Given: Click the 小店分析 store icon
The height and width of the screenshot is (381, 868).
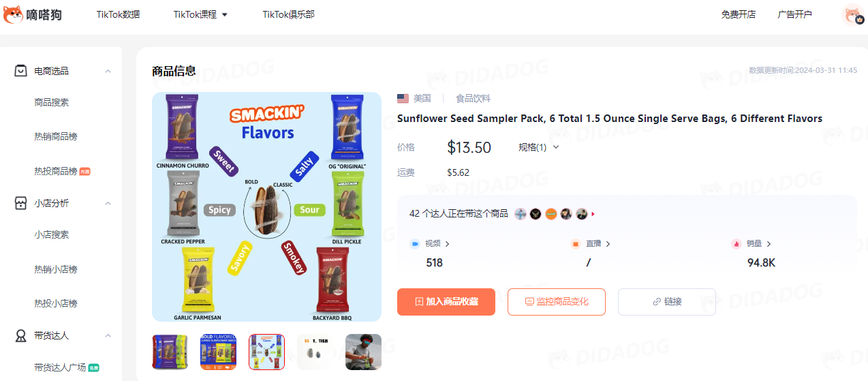Looking at the screenshot, I should [21, 203].
